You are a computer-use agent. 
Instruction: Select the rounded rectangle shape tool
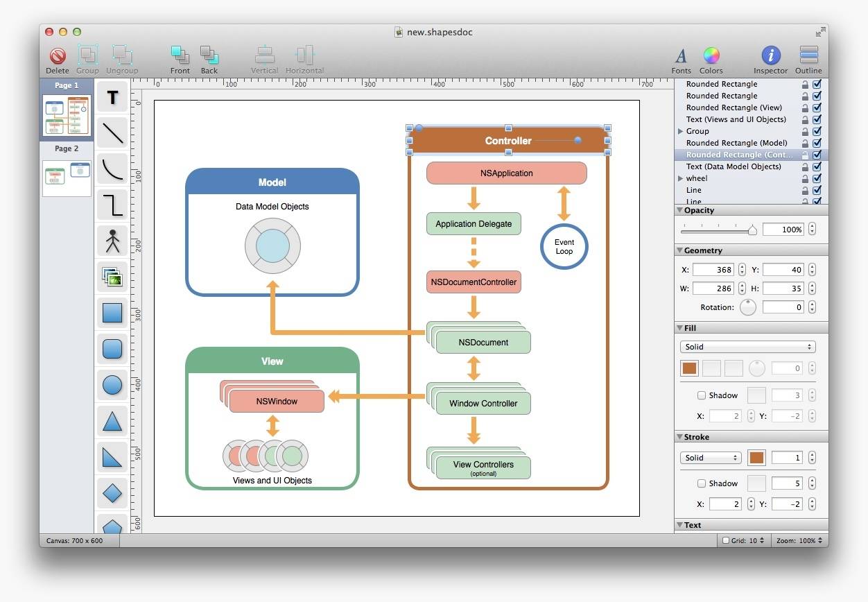coord(112,349)
